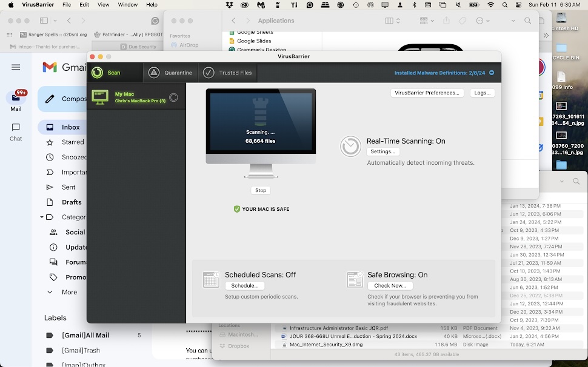
Task: Click the Safe Browsing page icon
Action: [355, 280]
